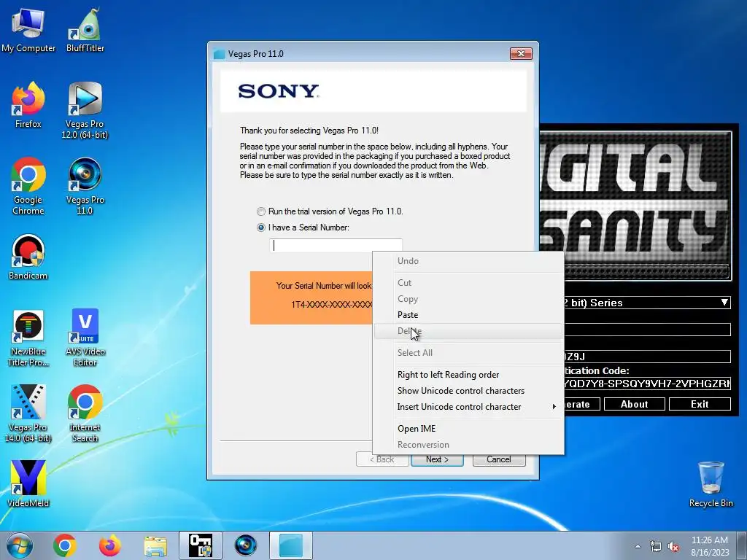Click the muted volume tray icon

673,546
